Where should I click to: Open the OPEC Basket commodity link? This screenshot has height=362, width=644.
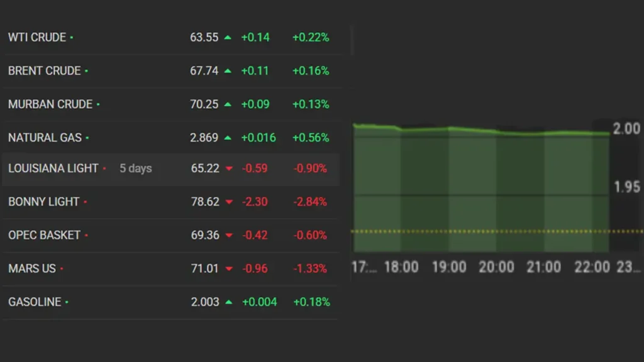tap(44, 235)
